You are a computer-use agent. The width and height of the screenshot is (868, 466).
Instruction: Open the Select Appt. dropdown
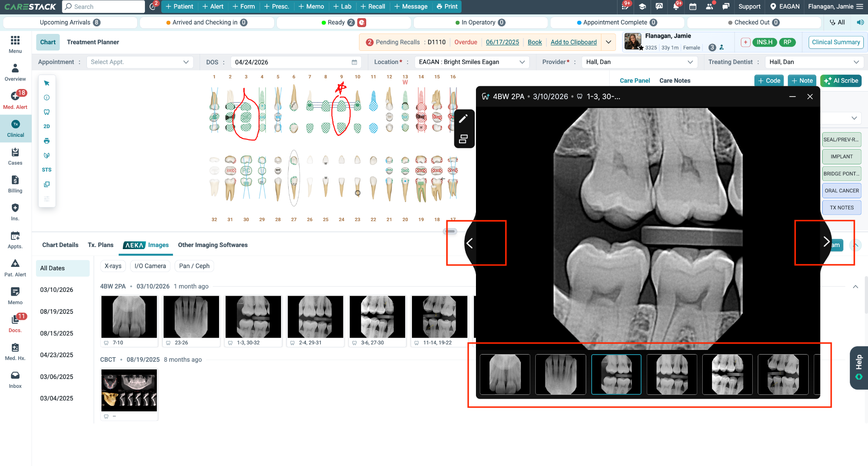[x=140, y=62]
